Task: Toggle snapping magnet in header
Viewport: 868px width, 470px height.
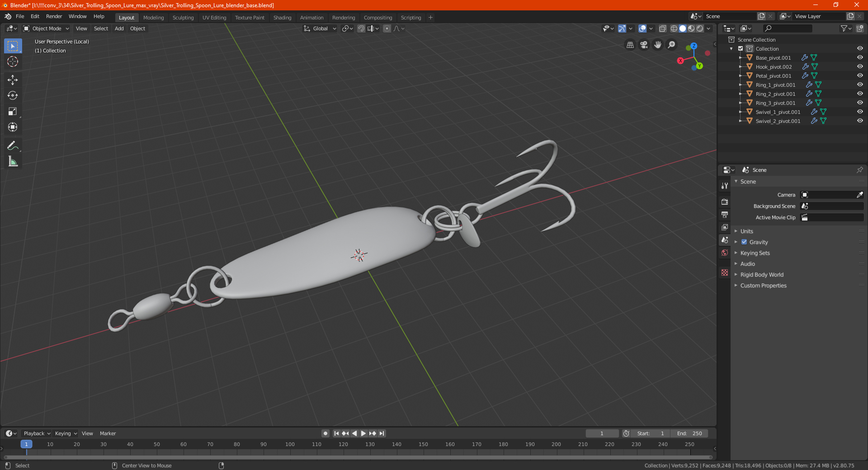Action: click(x=361, y=28)
